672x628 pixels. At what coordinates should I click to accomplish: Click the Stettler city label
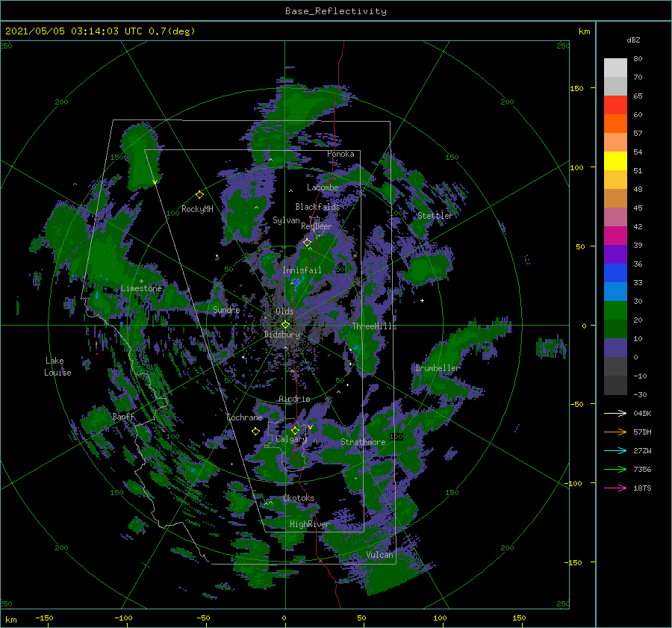point(435,216)
